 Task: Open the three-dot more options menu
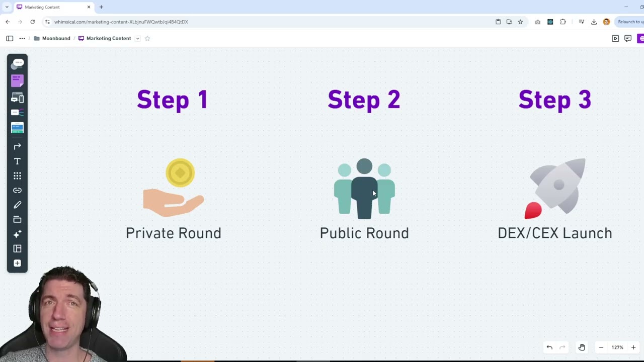click(22, 38)
